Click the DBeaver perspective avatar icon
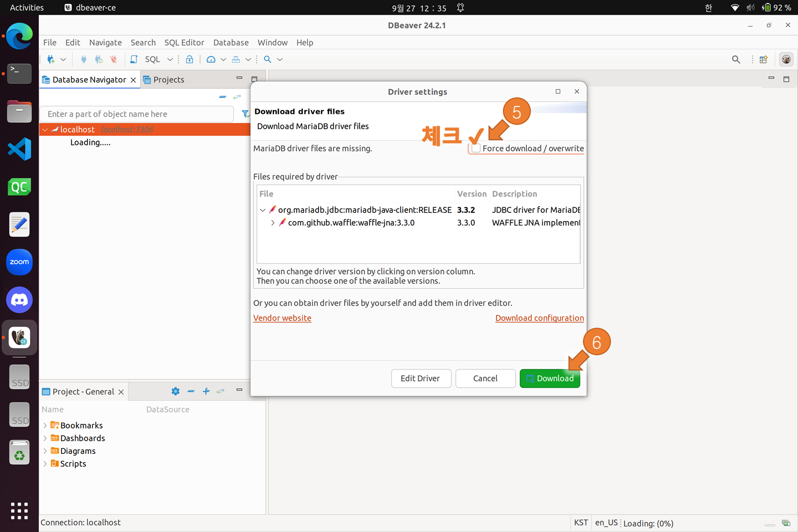 (786, 59)
